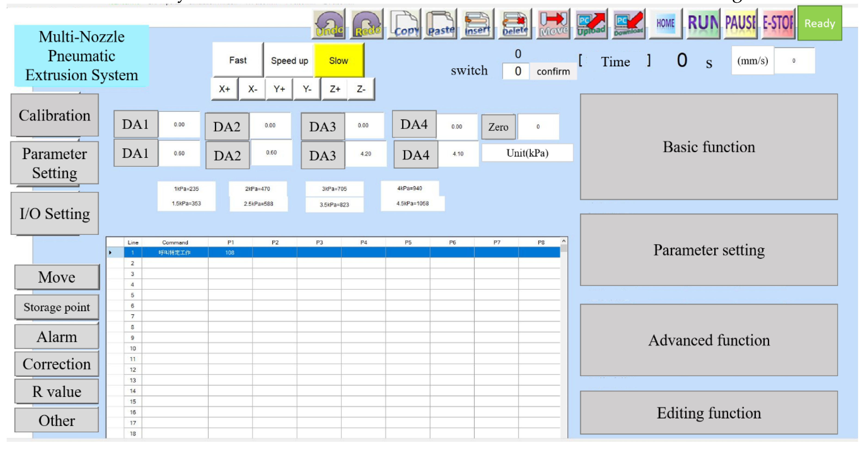This screenshot has height=449, width=868.
Task: Click the Copy icon in toolbar
Action: click(x=405, y=24)
